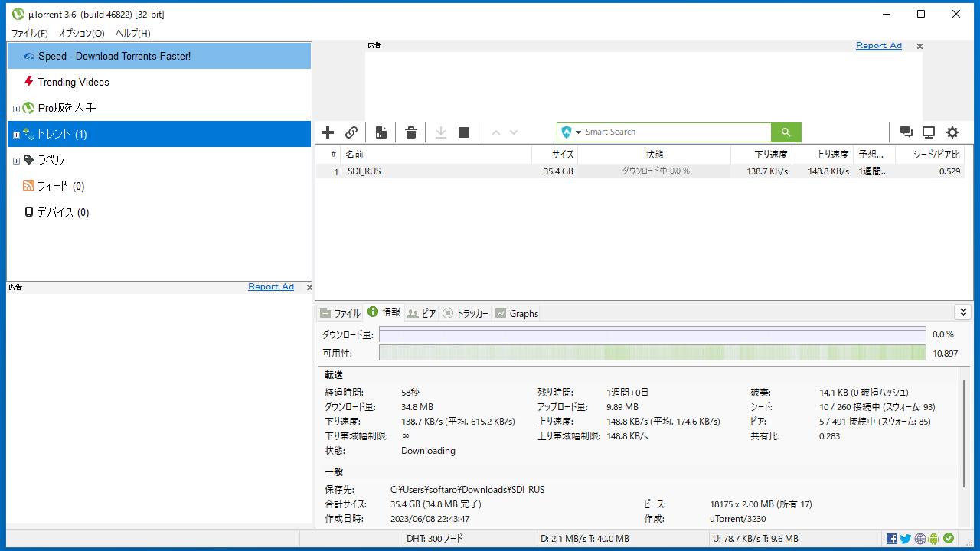
Task: Select デバイス (0) in sidebar
Action: pos(159,212)
